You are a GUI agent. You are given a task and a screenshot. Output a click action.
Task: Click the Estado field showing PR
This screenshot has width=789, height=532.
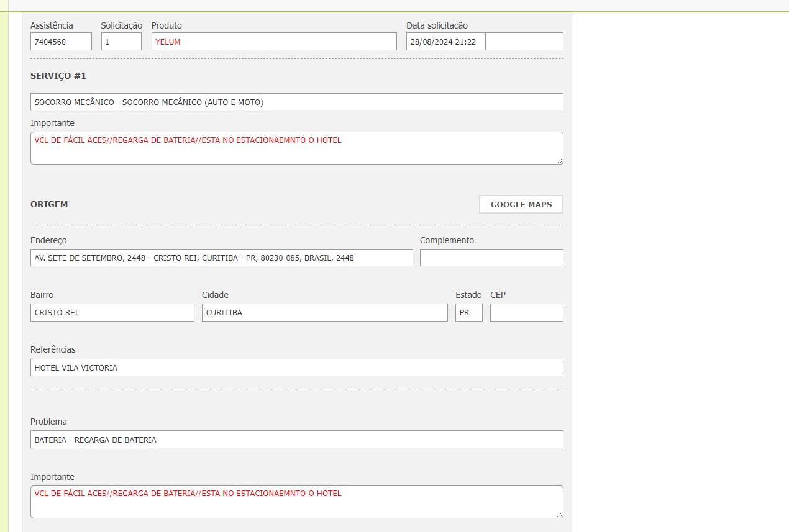(x=468, y=312)
